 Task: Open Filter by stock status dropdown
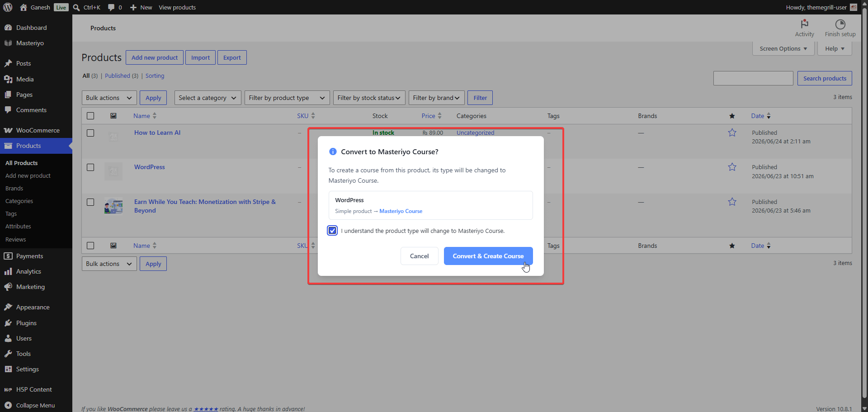(369, 98)
